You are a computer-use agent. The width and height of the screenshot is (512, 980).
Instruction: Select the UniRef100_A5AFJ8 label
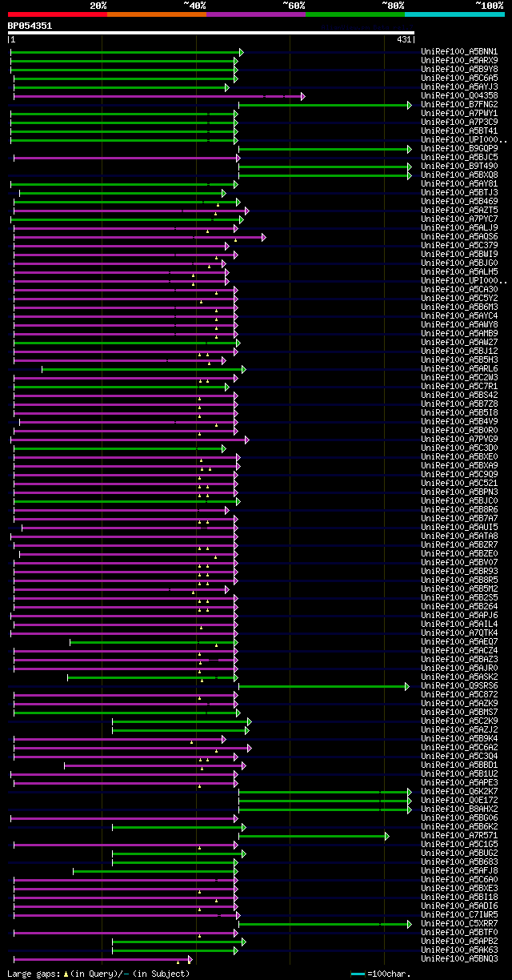459,871
